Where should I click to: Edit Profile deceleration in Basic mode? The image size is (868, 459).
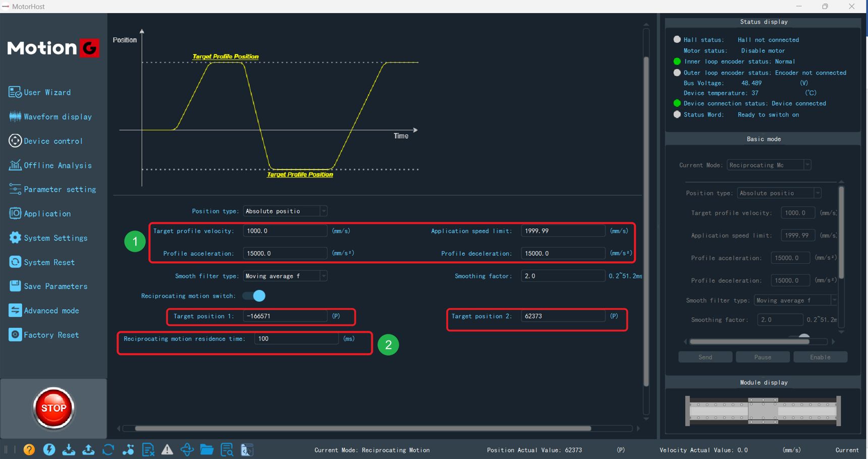[x=790, y=280]
